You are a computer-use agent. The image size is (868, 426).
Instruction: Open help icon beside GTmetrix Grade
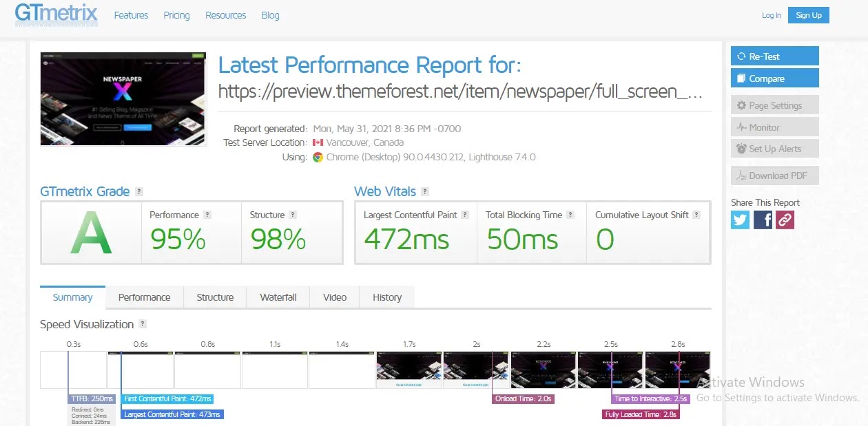(x=139, y=191)
